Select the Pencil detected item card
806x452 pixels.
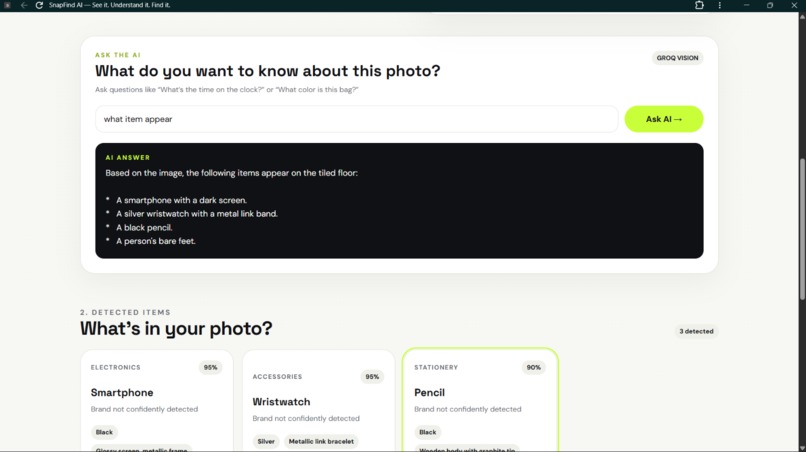point(480,400)
